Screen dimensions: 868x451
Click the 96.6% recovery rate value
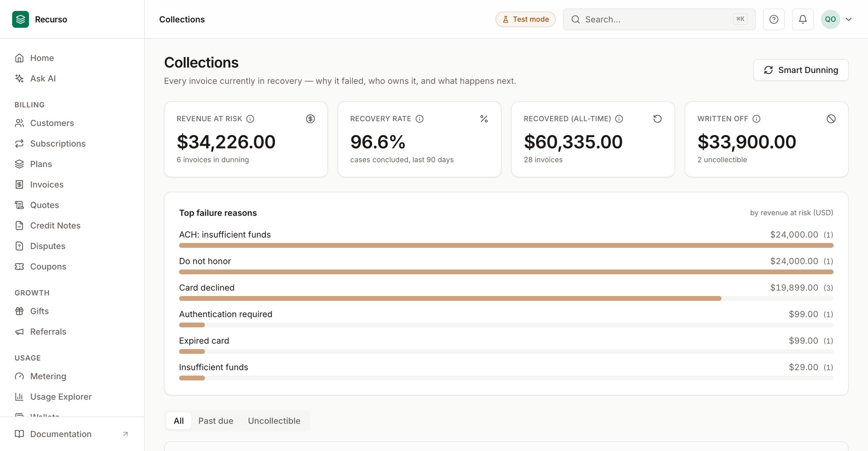point(378,142)
